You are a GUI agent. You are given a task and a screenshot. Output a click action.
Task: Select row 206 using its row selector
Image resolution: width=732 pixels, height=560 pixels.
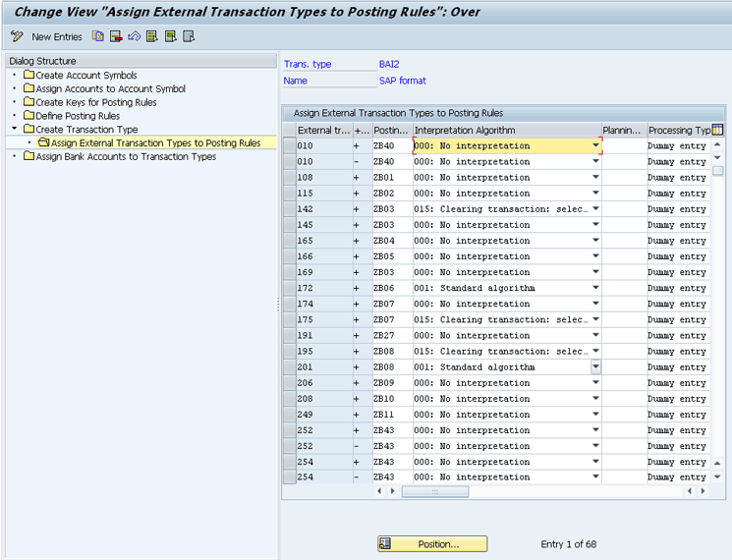pyautogui.click(x=290, y=383)
